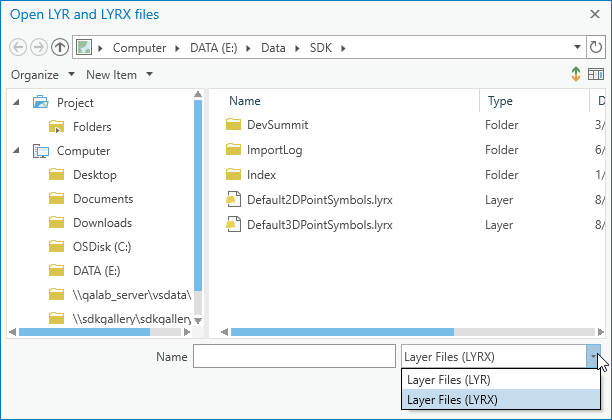Select \\qalab_server\vsdata label in tree
This screenshot has height=420, width=612.
(132, 295)
